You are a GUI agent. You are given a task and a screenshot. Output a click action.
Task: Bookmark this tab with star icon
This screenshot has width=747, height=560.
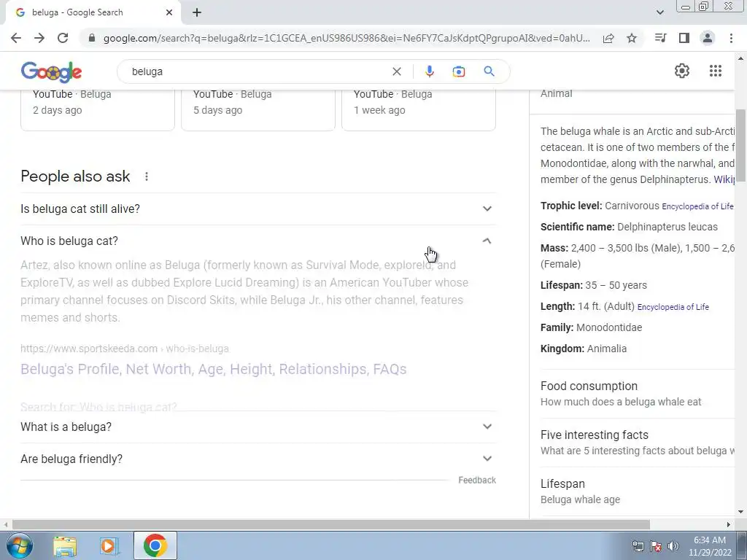pos(632,38)
